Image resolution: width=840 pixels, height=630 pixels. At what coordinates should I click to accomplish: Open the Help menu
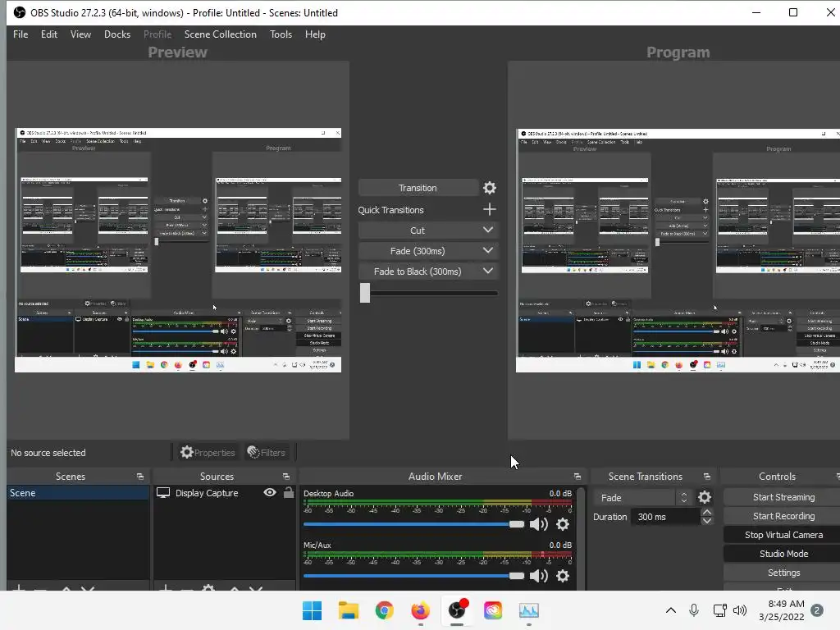[x=315, y=34]
